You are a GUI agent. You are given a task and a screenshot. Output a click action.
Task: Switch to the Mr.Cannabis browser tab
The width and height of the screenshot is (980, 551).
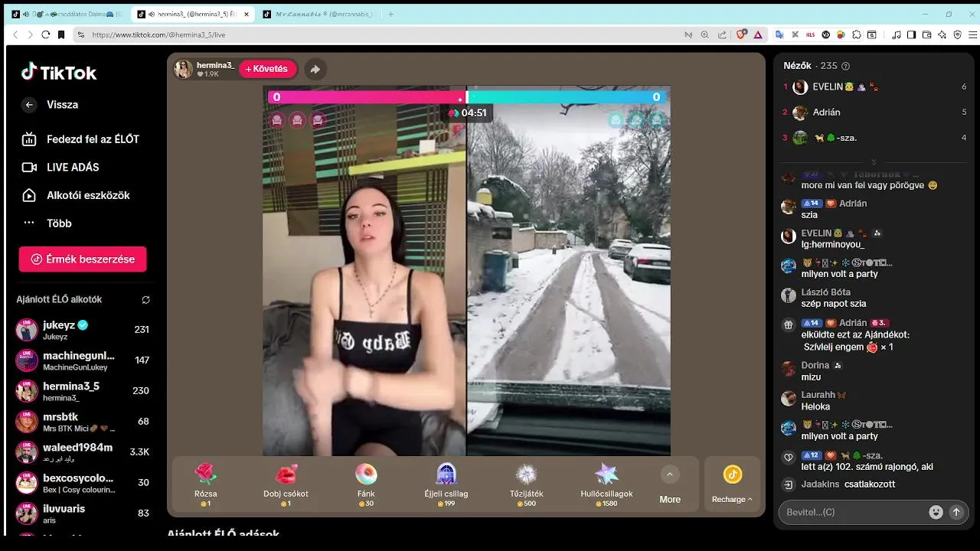pyautogui.click(x=318, y=14)
